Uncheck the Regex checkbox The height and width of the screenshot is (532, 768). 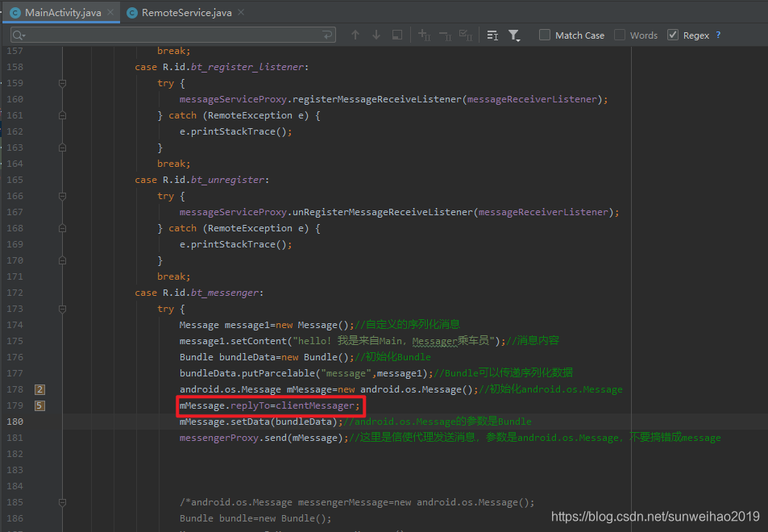click(673, 35)
